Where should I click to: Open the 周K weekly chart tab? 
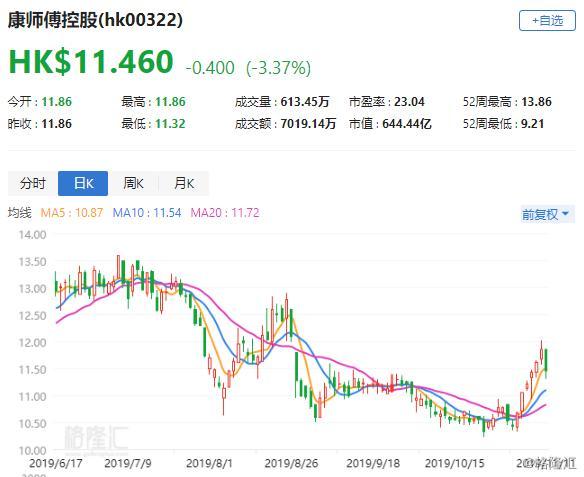point(133,183)
